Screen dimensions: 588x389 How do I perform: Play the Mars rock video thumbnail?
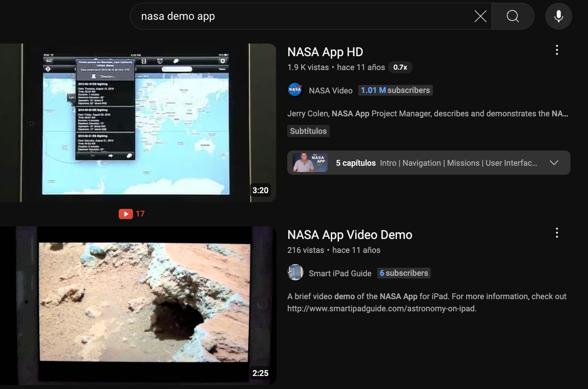click(x=137, y=305)
